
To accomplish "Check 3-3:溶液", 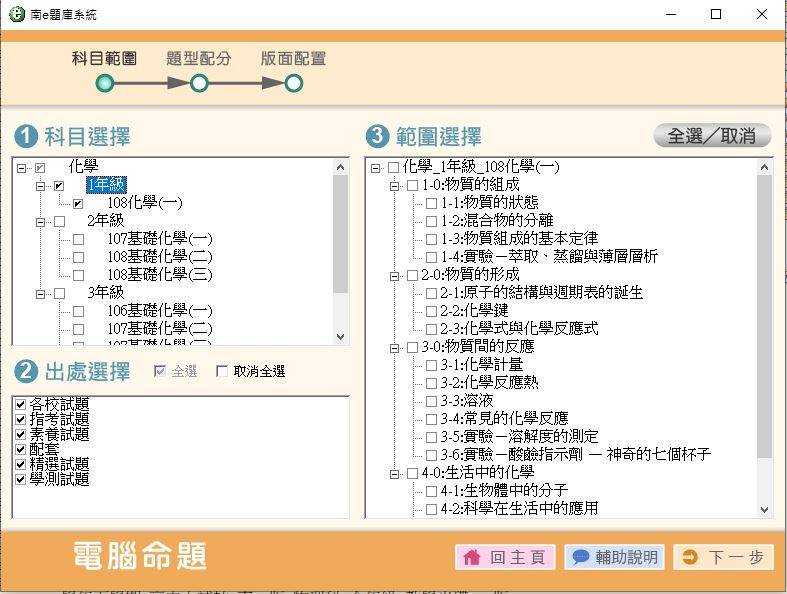I will pyautogui.click(x=431, y=401).
